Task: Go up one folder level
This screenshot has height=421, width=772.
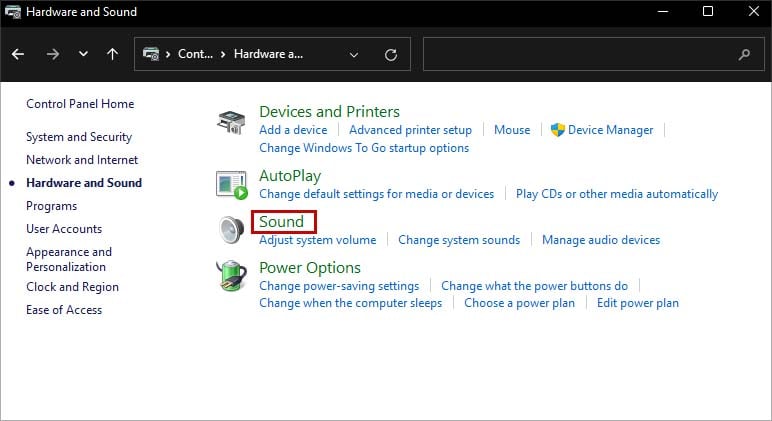Action: click(x=112, y=54)
